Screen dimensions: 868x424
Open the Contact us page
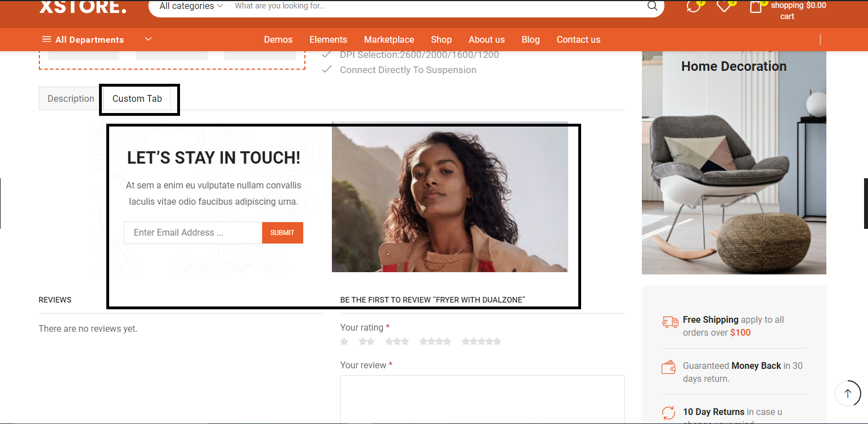[578, 39]
